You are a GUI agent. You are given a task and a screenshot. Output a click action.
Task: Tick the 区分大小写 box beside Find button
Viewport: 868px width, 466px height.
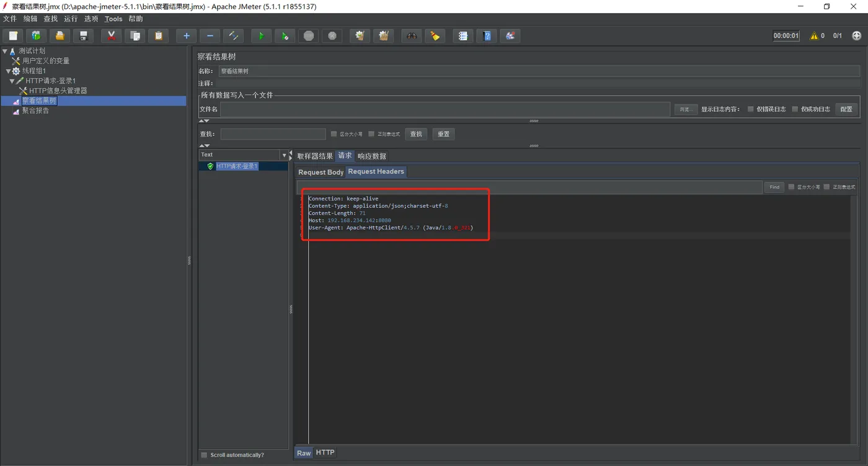[791, 187]
